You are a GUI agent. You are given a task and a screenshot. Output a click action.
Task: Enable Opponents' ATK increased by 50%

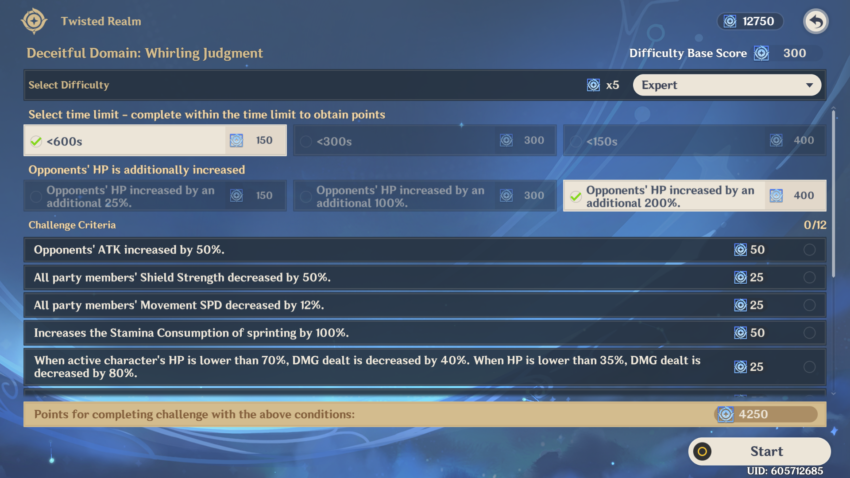[x=809, y=250]
